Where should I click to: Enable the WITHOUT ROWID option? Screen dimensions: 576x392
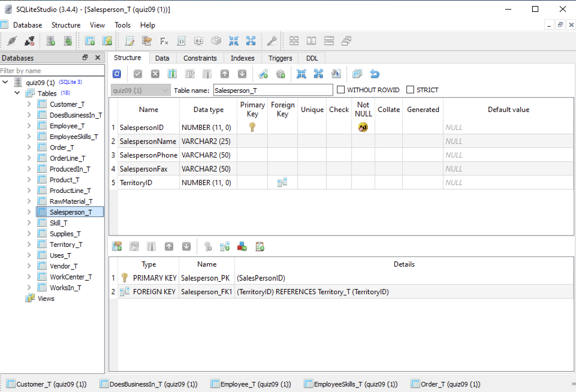pos(340,89)
